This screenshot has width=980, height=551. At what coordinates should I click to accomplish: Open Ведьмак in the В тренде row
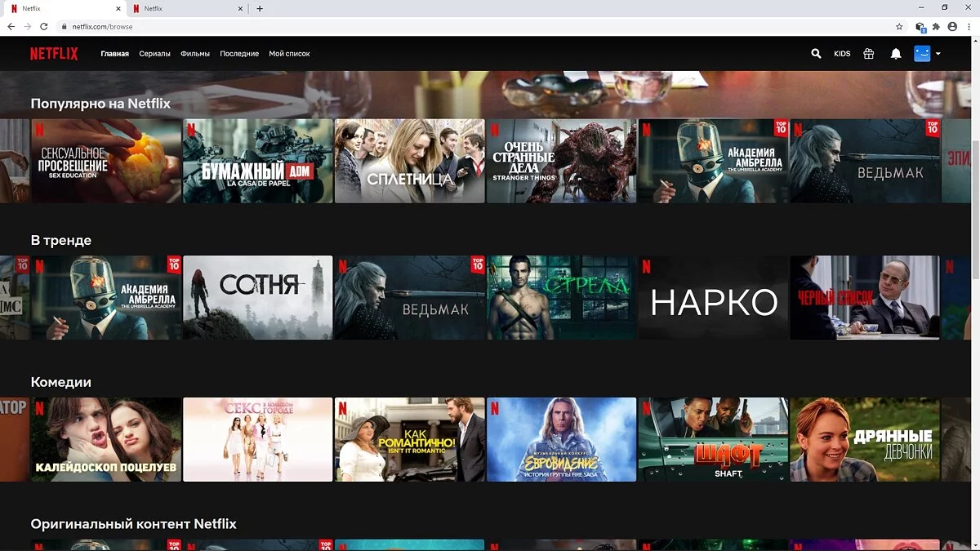[x=410, y=298]
